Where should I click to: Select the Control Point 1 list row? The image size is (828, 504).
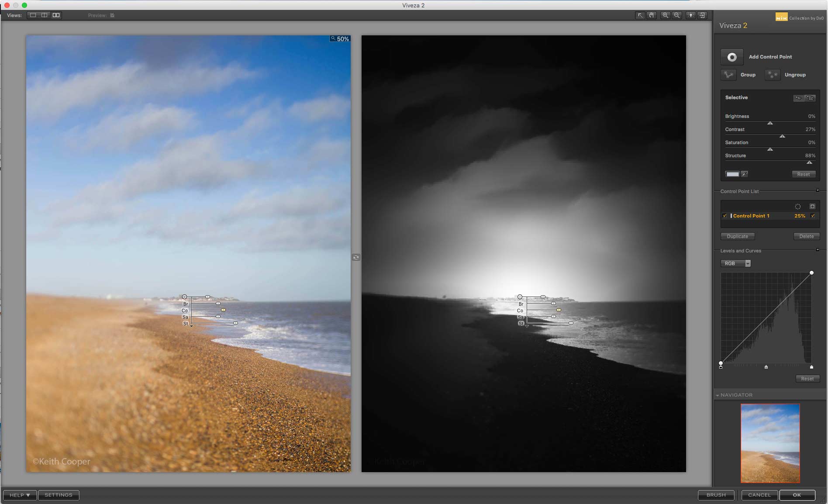[769, 216]
